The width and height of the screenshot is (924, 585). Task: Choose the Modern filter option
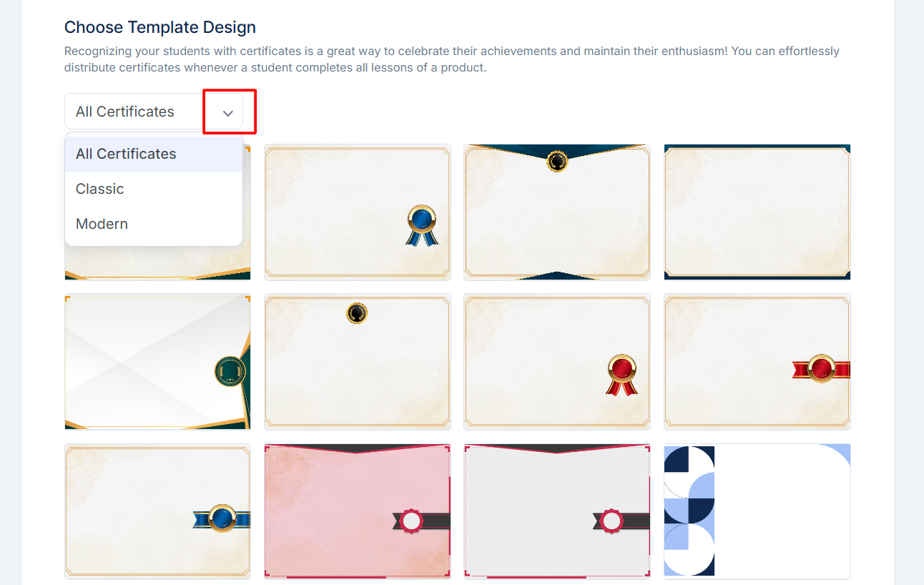click(x=154, y=224)
